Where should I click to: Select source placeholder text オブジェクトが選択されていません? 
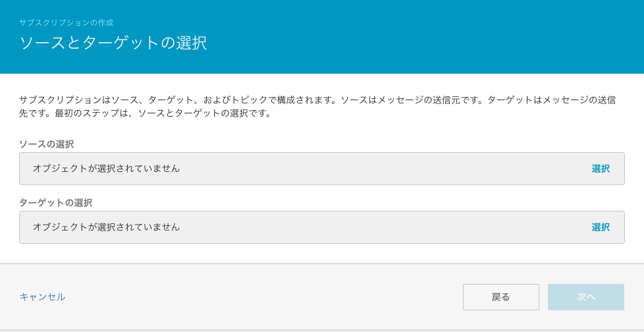point(106,169)
